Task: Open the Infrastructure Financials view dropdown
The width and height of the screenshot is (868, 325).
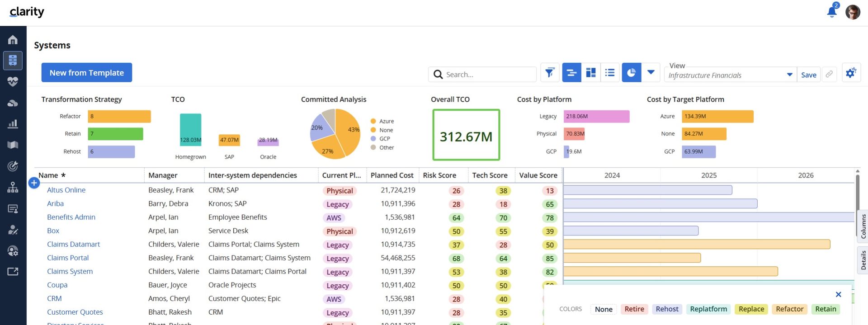Action: tap(730, 75)
